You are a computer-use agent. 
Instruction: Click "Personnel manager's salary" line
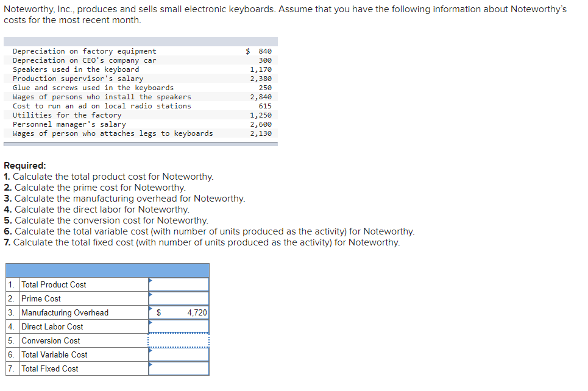coord(69,124)
